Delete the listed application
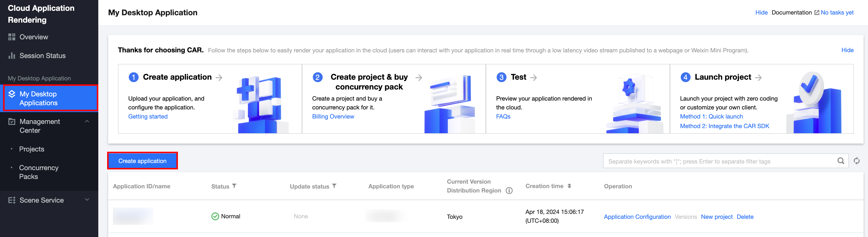Viewport: 868px width, 237px height. pos(745,217)
